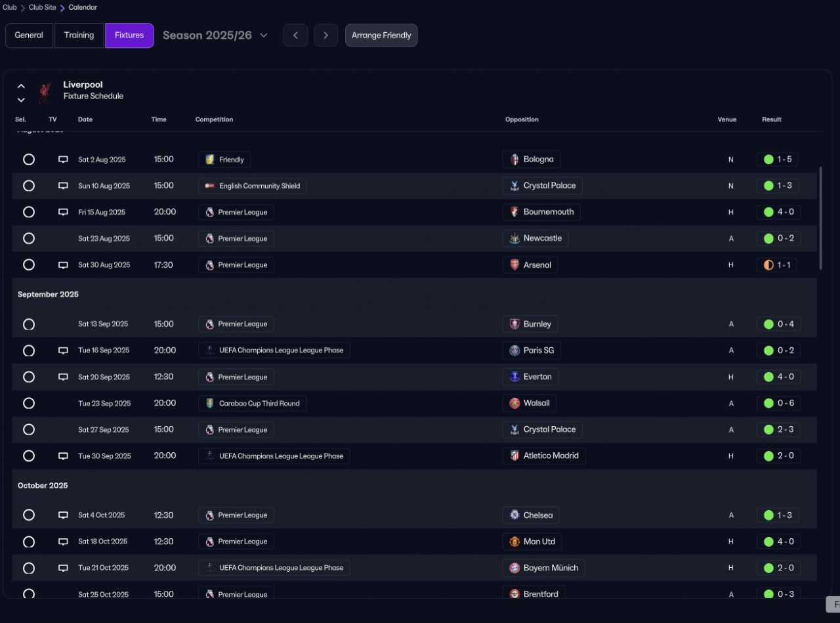Click the Bologna club crest
The height and width of the screenshot is (623, 840).
(x=514, y=160)
